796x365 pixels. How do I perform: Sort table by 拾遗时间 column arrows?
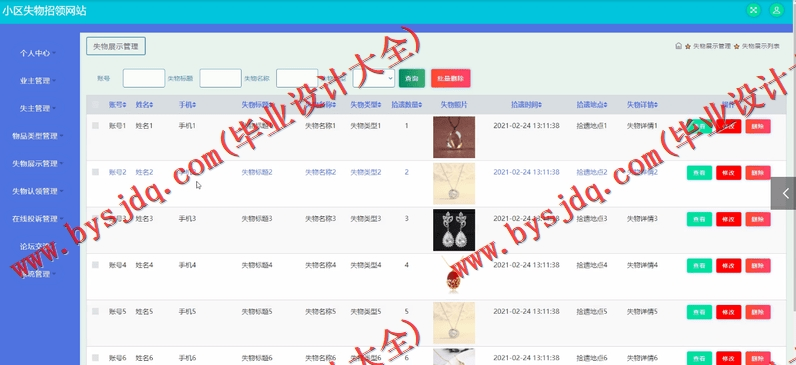click(540, 105)
